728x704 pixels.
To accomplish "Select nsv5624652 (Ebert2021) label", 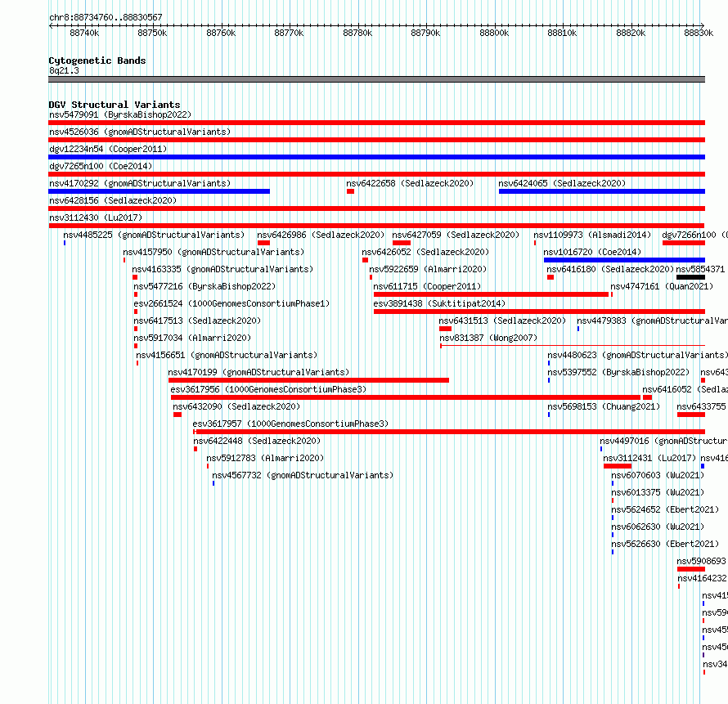I will pos(665,509).
